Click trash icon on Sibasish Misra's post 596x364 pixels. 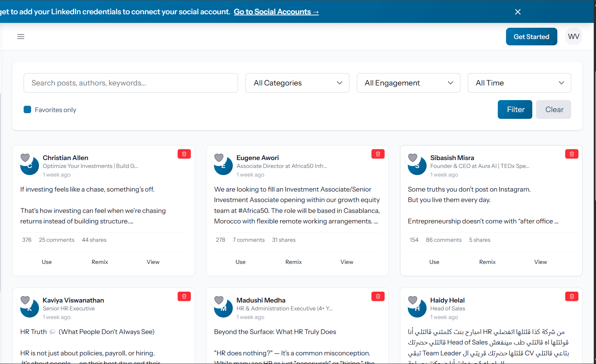pos(572,154)
